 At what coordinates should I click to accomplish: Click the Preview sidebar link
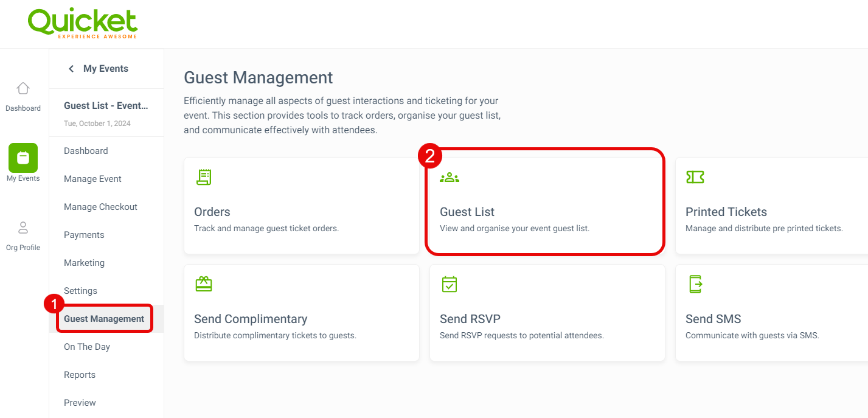(80, 403)
